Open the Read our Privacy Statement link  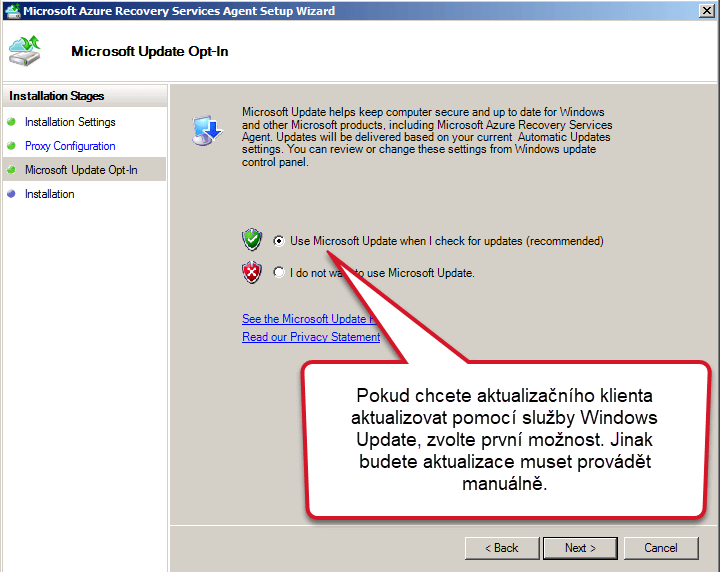[311, 337]
